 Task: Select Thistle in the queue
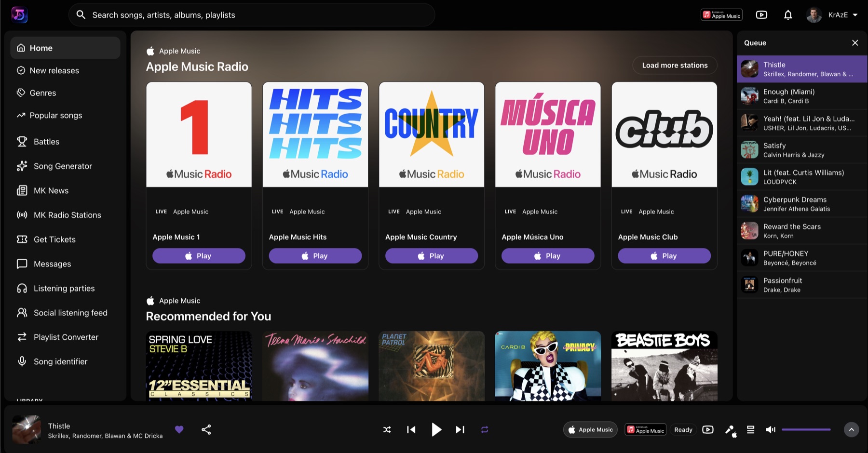[x=802, y=69]
